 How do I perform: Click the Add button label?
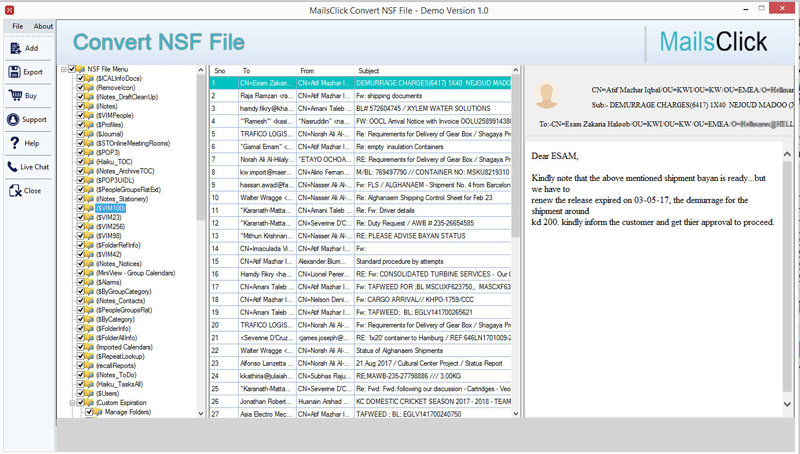point(32,48)
